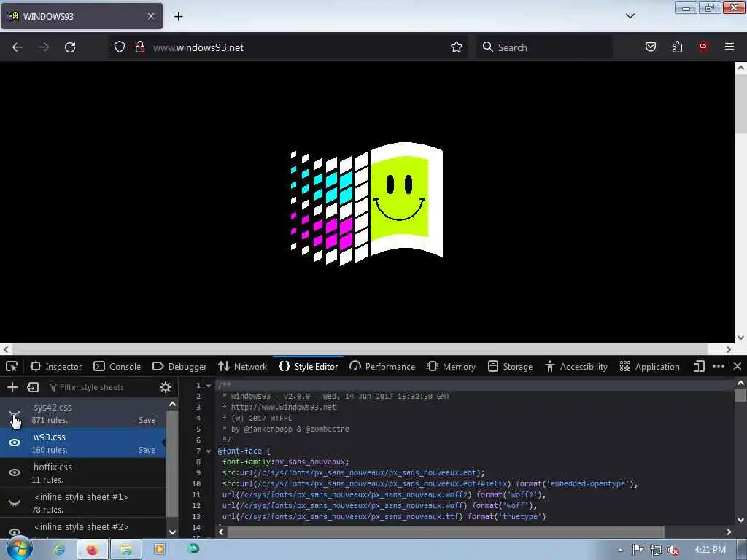Viewport: 747px width, 560px height.
Task: Click the element picker icon in devtools
Action: 12,366
